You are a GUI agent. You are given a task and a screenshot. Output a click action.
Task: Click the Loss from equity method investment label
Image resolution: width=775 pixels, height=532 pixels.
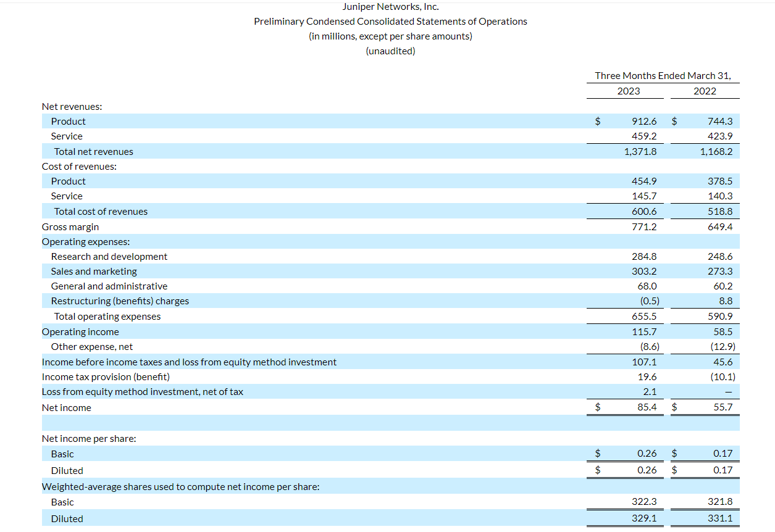pos(143,392)
